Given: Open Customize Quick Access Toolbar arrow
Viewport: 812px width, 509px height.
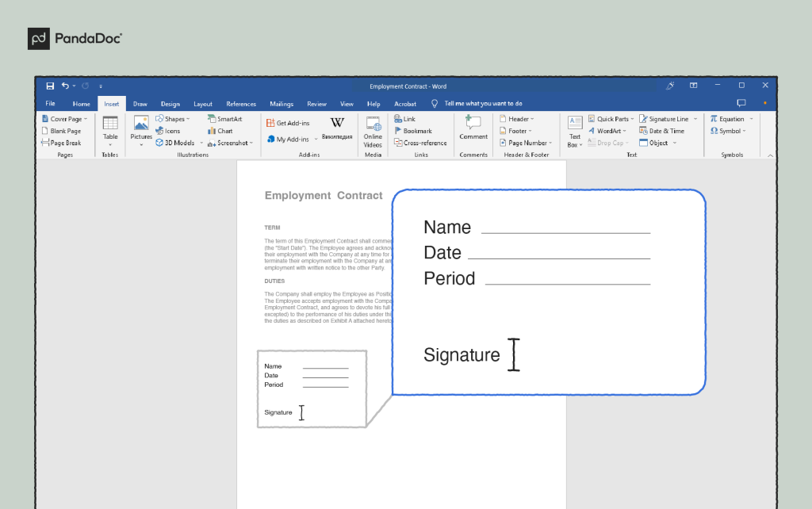Looking at the screenshot, I should tap(101, 86).
